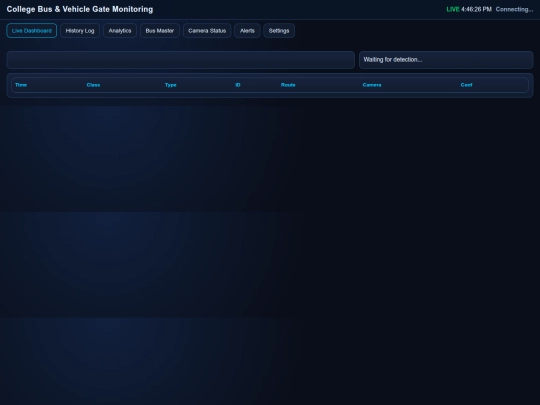The width and height of the screenshot is (540, 405).
Task: Go to the Bus Master tab
Action: (x=160, y=31)
